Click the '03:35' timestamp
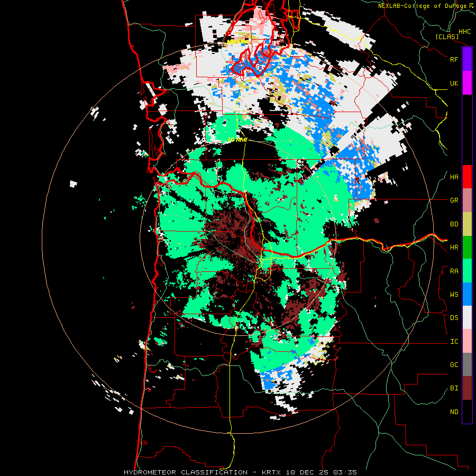 click(346, 472)
